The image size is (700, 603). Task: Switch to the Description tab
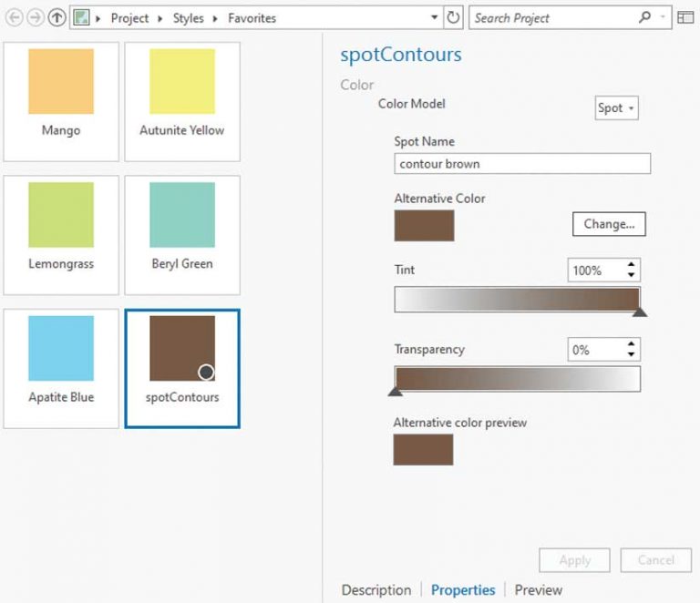pos(376,589)
